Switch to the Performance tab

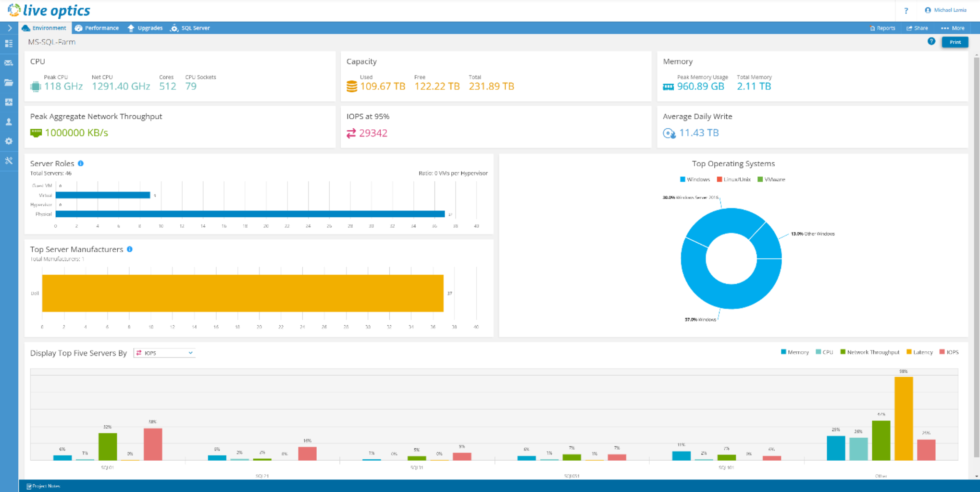coord(97,28)
